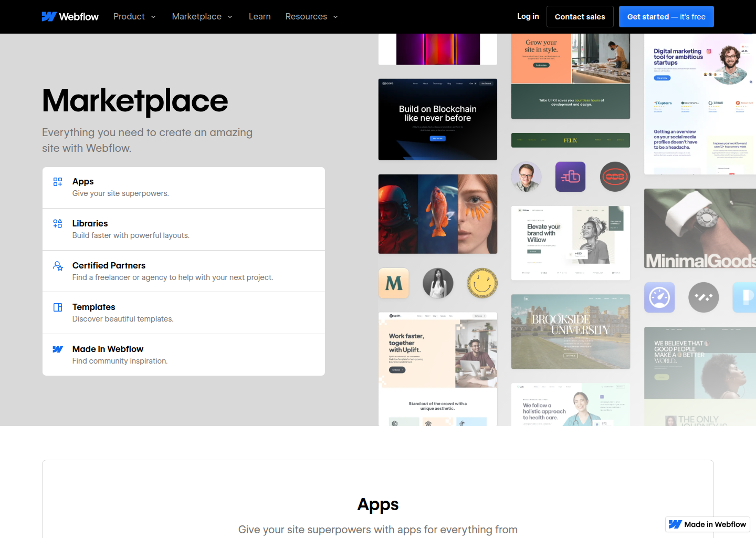The width and height of the screenshot is (756, 538).
Task: Click the Apps grid icon
Action: coord(58,182)
